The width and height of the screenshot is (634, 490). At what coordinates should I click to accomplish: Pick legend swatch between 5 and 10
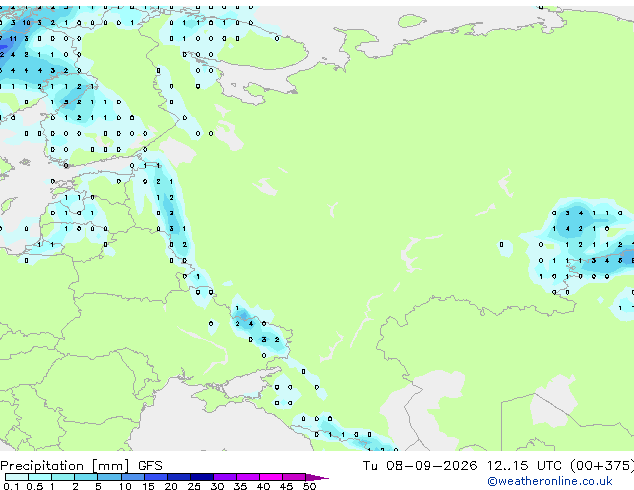(x=109, y=477)
